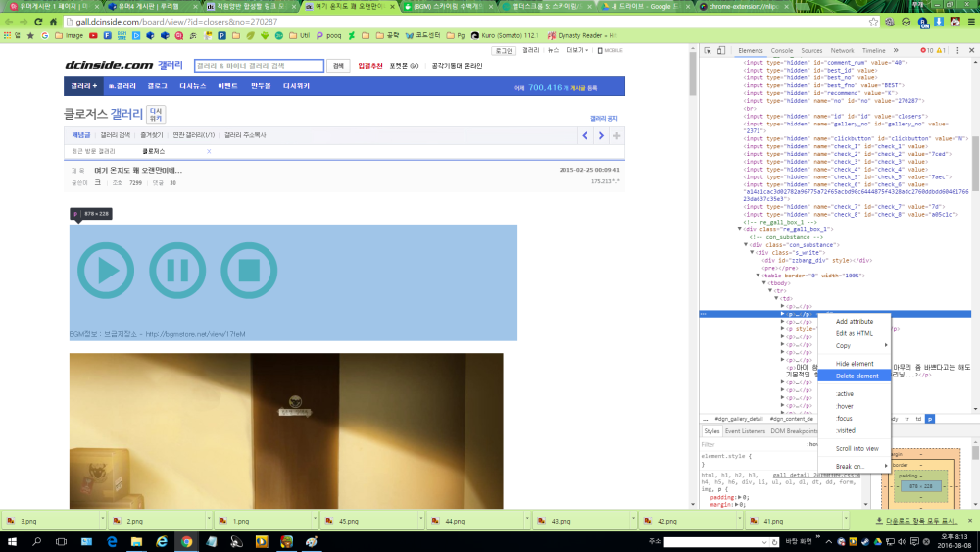Bookmark this page with the star icon
The image size is (980, 552).
(x=873, y=22)
